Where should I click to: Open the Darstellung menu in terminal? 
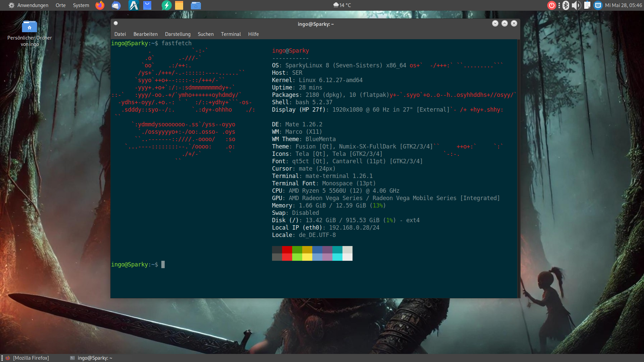[x=177, y=34]
